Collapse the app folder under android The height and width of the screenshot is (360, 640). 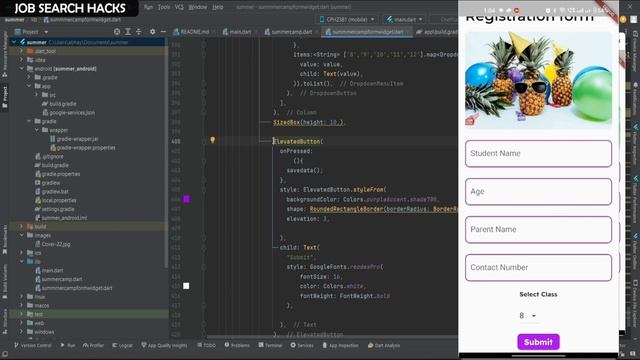pyautogui.click(x=29, y=86)
